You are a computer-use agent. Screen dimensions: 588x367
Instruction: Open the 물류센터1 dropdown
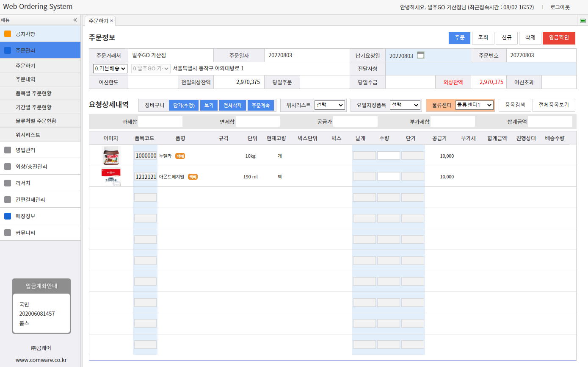(x=475, y=105)
